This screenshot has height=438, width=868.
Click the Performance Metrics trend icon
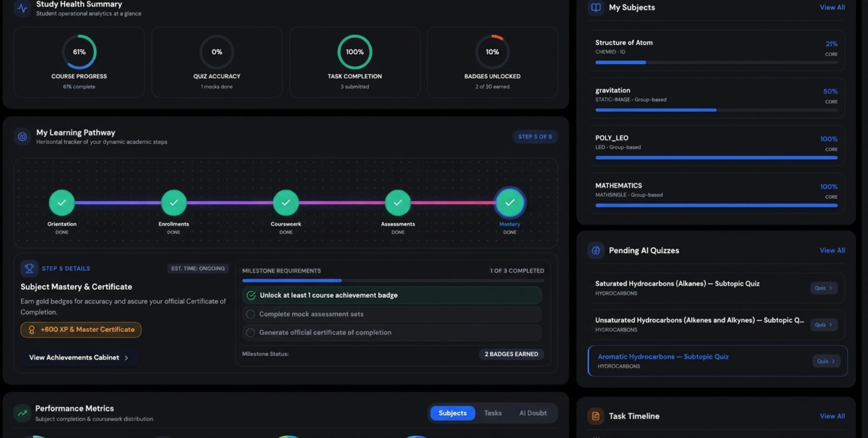[x=22, y=413]
